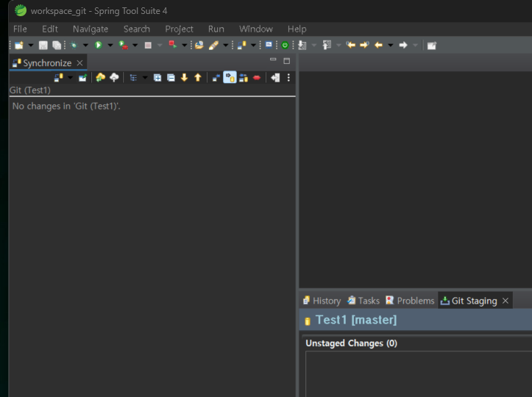Open the File menu
This screenshot has width=532, height=397.
pos(20,29)
